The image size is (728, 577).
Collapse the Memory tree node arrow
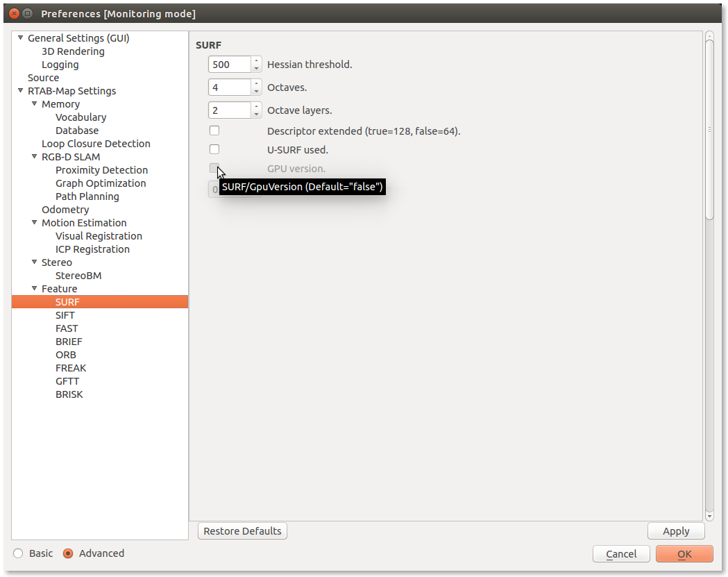(x=34, y=104)
